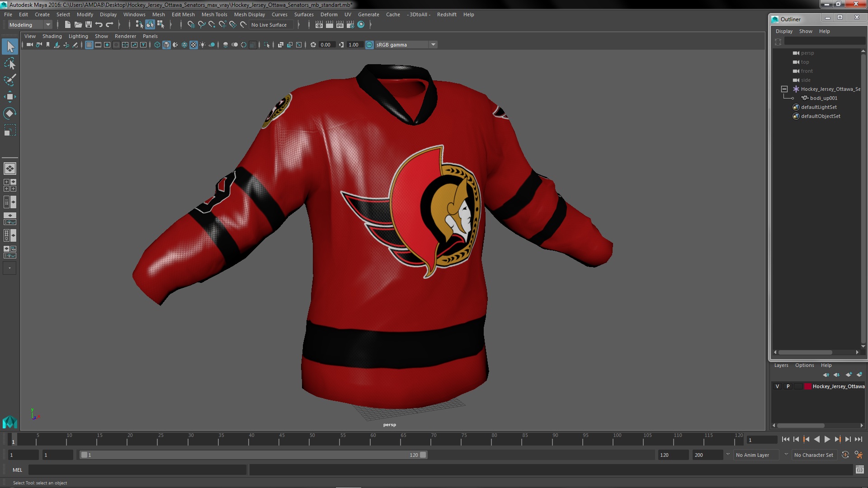
Task: Start IPR render icon
Action: point(340,25)
